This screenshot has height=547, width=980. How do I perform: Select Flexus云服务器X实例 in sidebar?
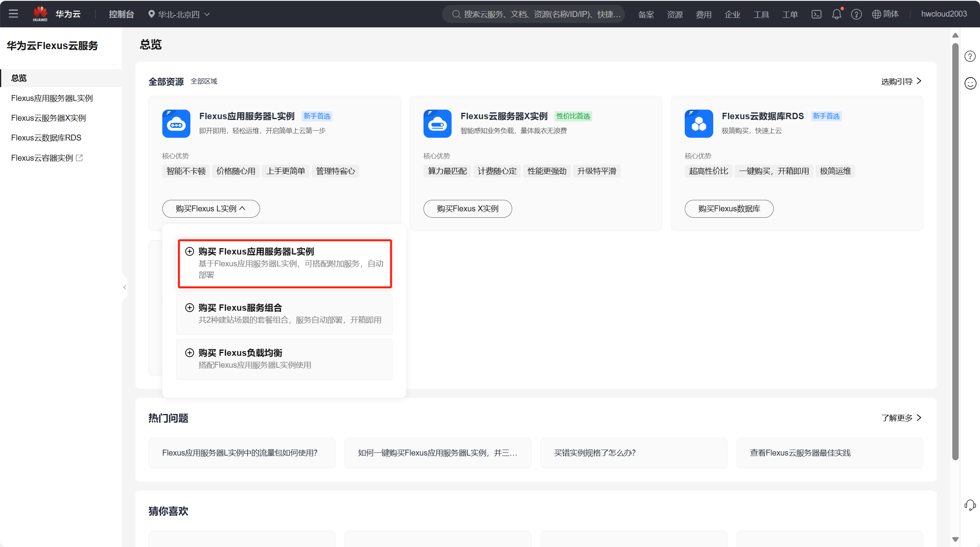(48, 118)
